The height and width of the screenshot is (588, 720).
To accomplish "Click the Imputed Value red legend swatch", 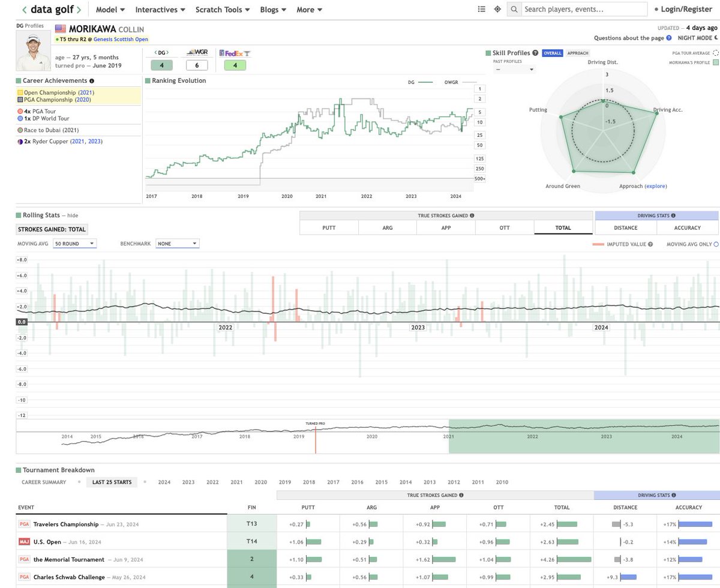I will click(598, 244).
